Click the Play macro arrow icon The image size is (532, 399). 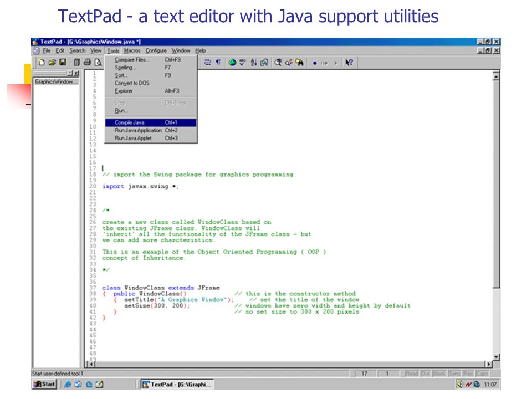click(336, 63)
